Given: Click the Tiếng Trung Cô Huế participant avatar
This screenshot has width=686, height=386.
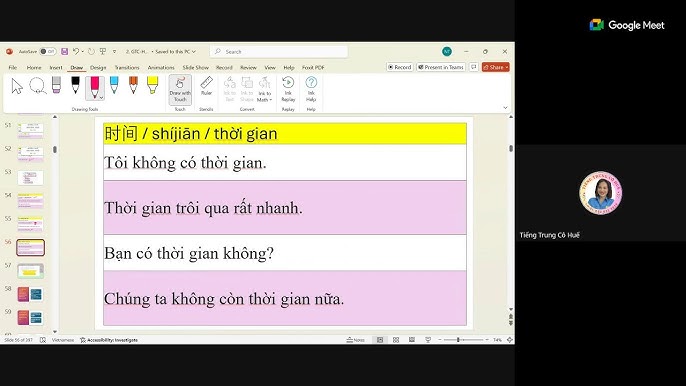Looking at the screenshot, I should [x=600, y=193].
